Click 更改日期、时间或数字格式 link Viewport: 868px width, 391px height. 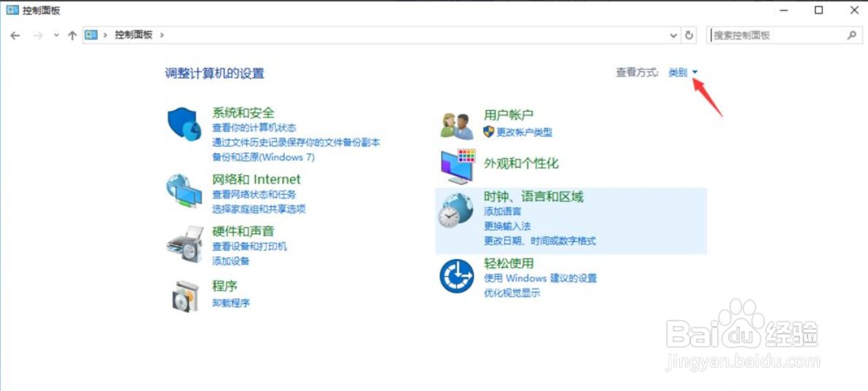point(540,241)
